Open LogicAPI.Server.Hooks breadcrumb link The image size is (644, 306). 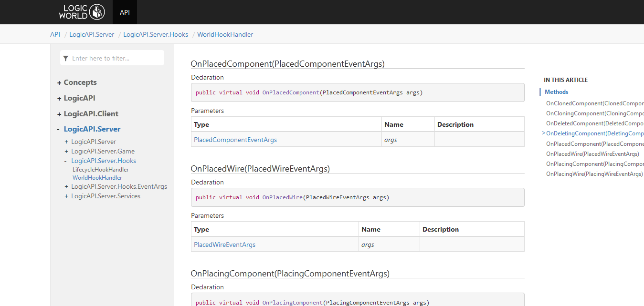click(156, 34)
